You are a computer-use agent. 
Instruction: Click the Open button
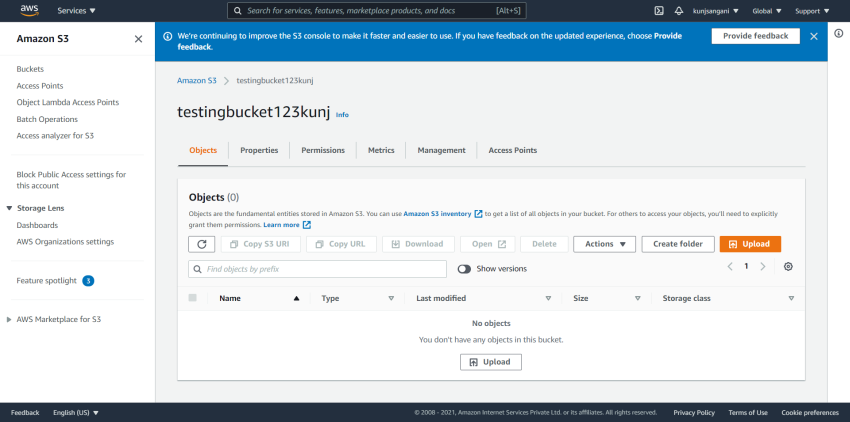pyautogui.click(x=487, y=244)
